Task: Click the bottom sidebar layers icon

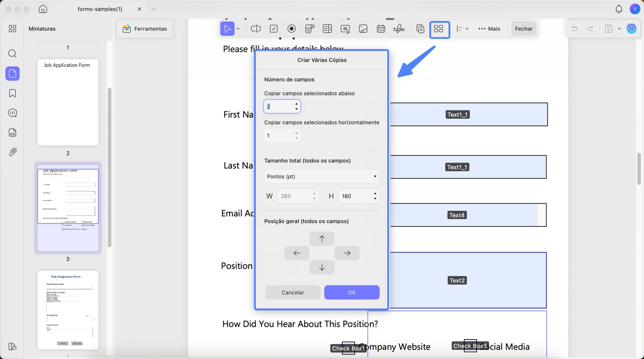Action: click(x=12, y=346)
